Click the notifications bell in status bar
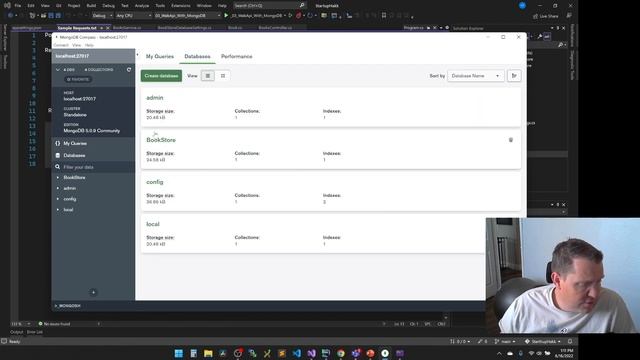The width and height of the screenshot is (640, 360). [x=570, y=342]
